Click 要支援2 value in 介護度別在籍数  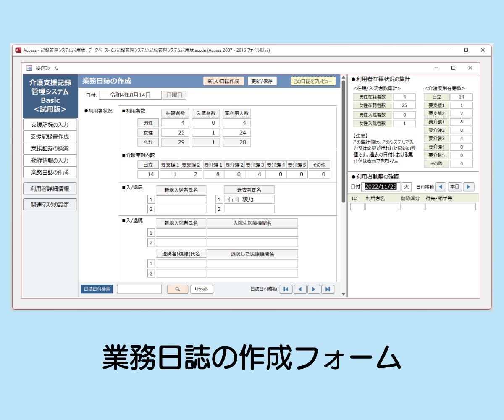462,113
